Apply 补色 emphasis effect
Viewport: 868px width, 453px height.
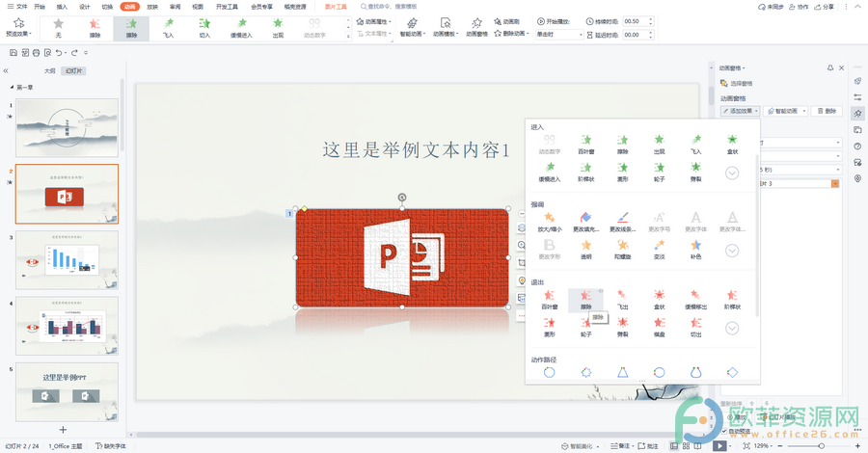pyautogui.click(x=695, y=250)
